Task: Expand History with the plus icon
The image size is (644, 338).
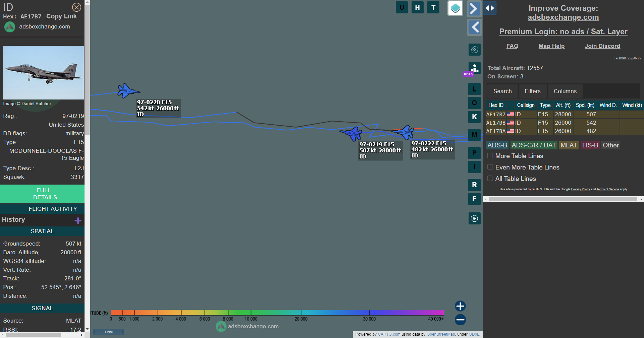Action: point(78,220)
